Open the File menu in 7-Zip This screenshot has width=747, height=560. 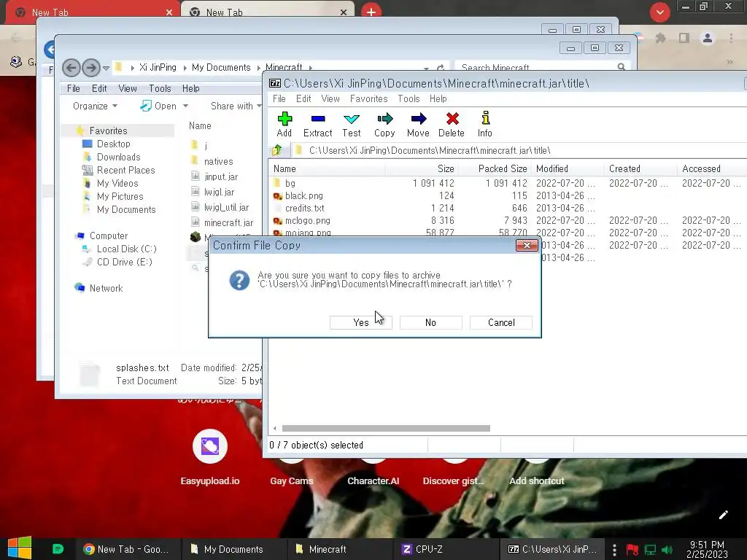[x=279, y=98]
